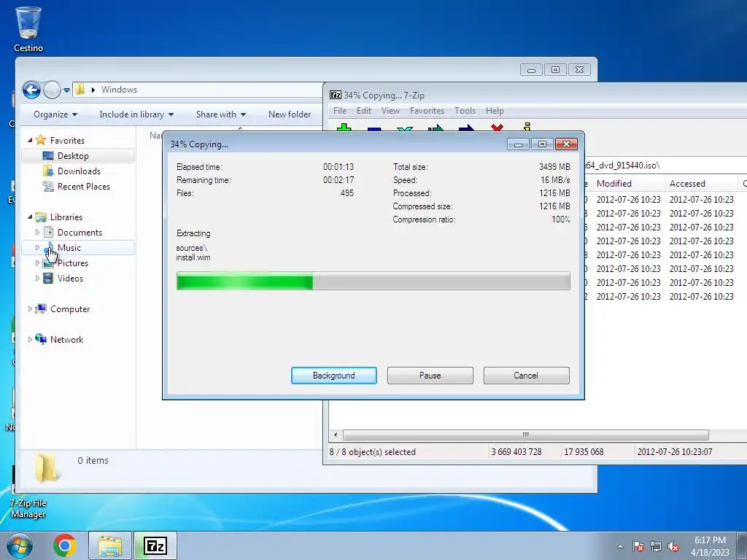Click the folder icon in Explorer address bar
747x560 pixels.
pyautogui.click(x=80, y=89)
